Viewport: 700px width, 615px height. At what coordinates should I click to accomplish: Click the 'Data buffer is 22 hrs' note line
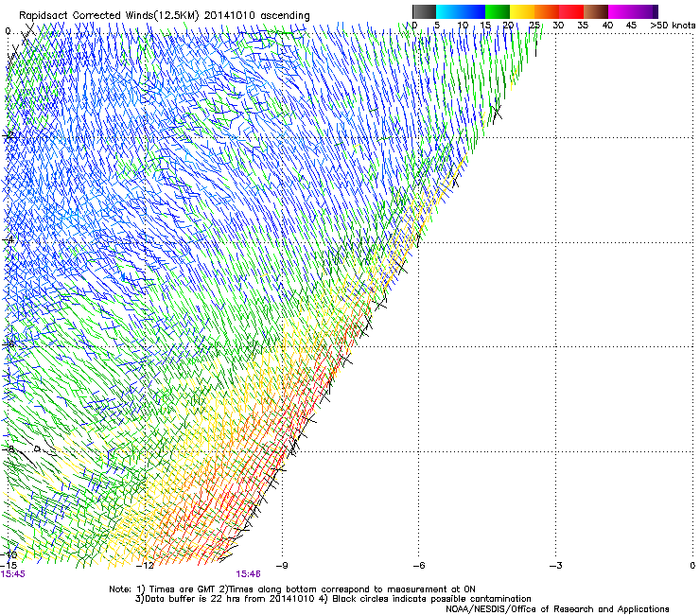click(333, 599)
